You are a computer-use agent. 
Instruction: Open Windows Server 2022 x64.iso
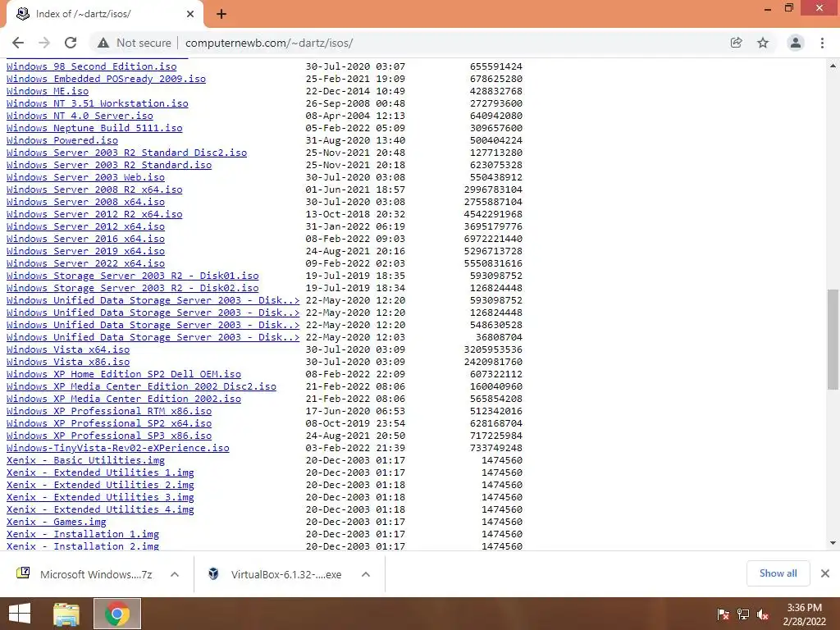click(85, 263)
